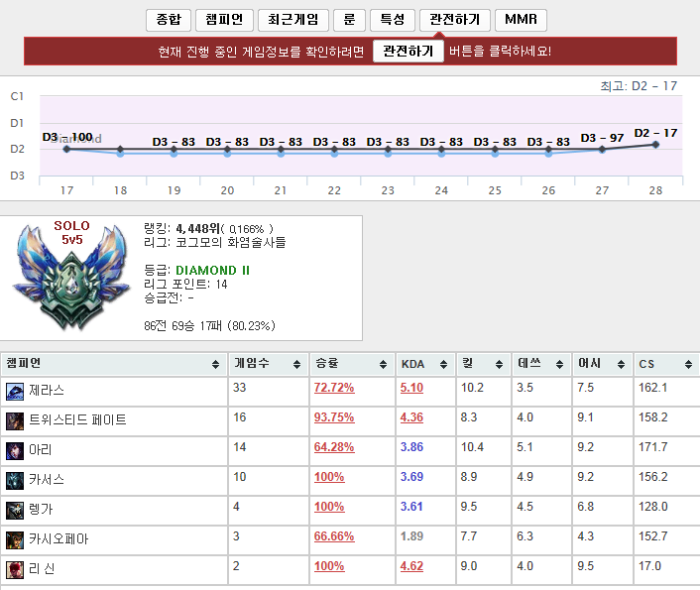This screenshot has height=590, width=700.
Task: Click the graph point above day 17
Action: (x=66, y=149)
